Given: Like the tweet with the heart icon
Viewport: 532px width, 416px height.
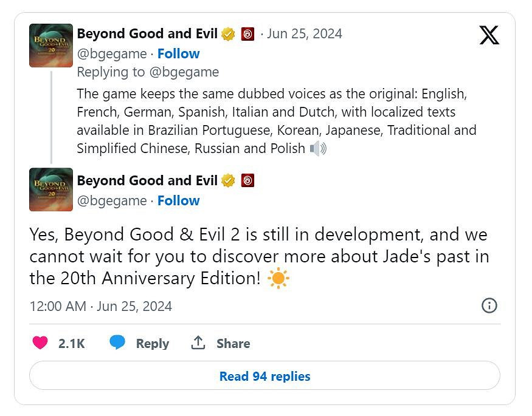Looking at the screenshot, I should [40, 343].
